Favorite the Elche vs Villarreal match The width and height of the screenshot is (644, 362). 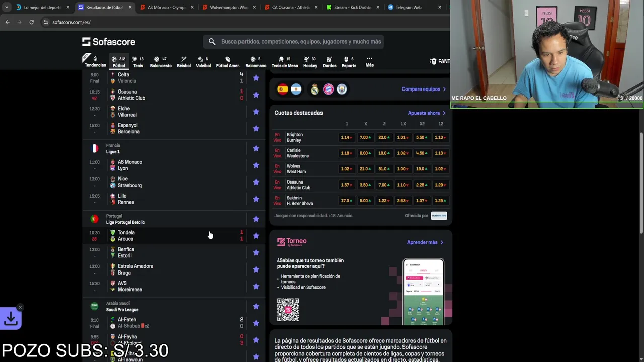tap(256, 112)
